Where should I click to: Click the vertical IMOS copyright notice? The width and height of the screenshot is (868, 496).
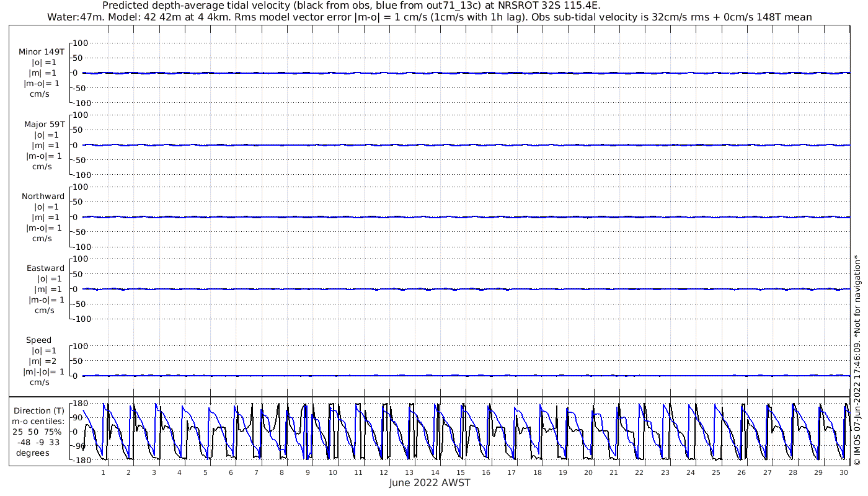point(857,360)
